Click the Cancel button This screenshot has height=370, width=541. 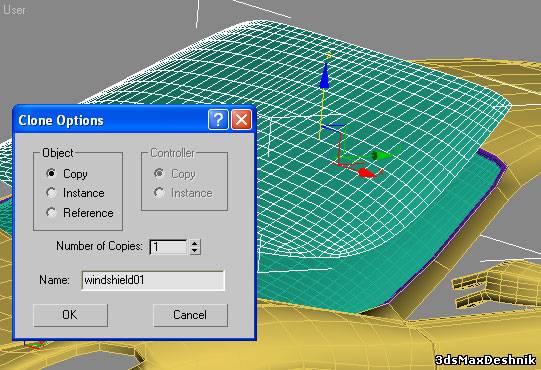[x=190, y=315]
